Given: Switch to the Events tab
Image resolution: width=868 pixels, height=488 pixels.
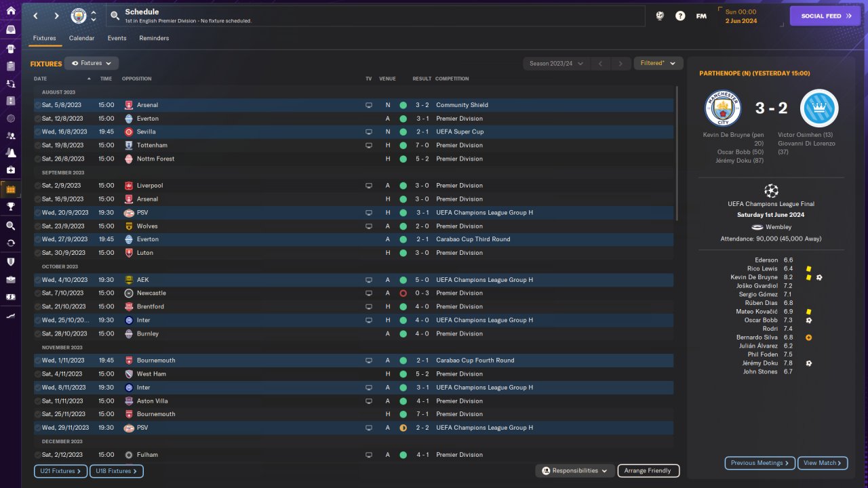Looking at the screenshot, I should pos(117,38).
